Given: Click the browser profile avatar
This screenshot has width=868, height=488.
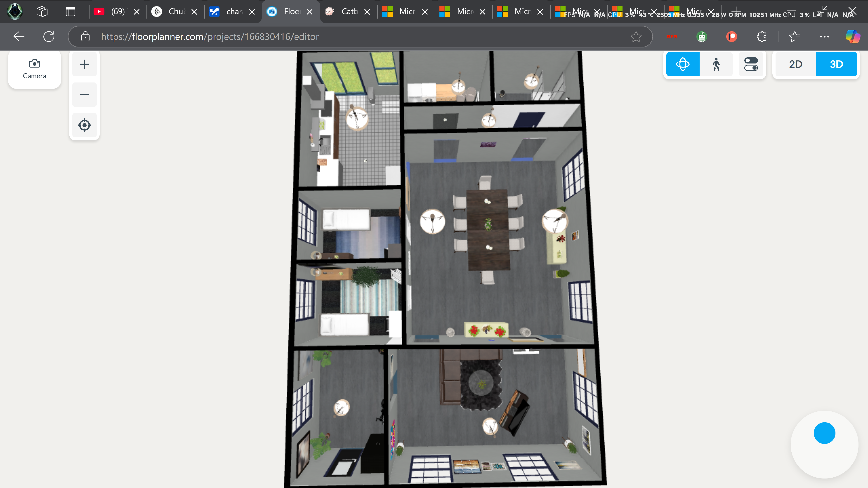Looking at the screenshot, I should pos(15,12).
